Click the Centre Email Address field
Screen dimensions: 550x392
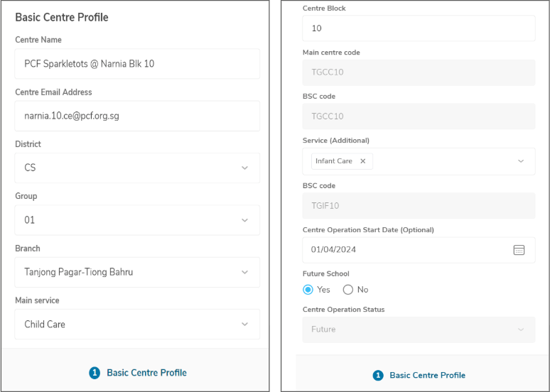(x=137, y=116)
